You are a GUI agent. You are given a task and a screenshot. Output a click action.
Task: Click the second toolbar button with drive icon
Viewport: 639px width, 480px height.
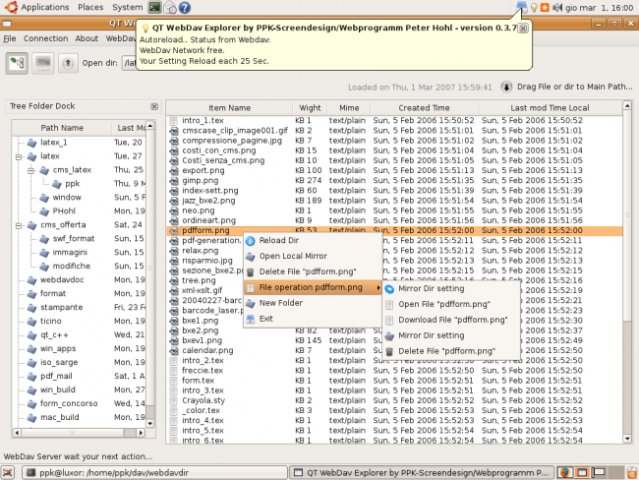click(43, 63)
